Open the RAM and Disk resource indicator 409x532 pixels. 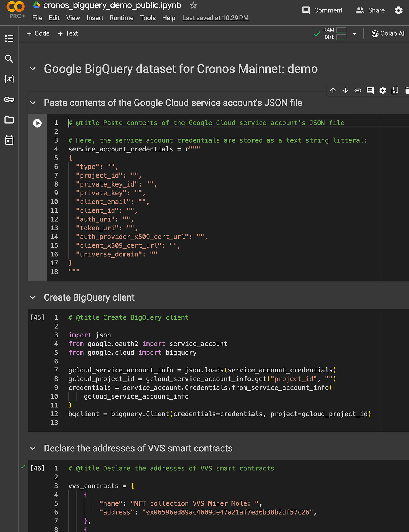[335, 34]
